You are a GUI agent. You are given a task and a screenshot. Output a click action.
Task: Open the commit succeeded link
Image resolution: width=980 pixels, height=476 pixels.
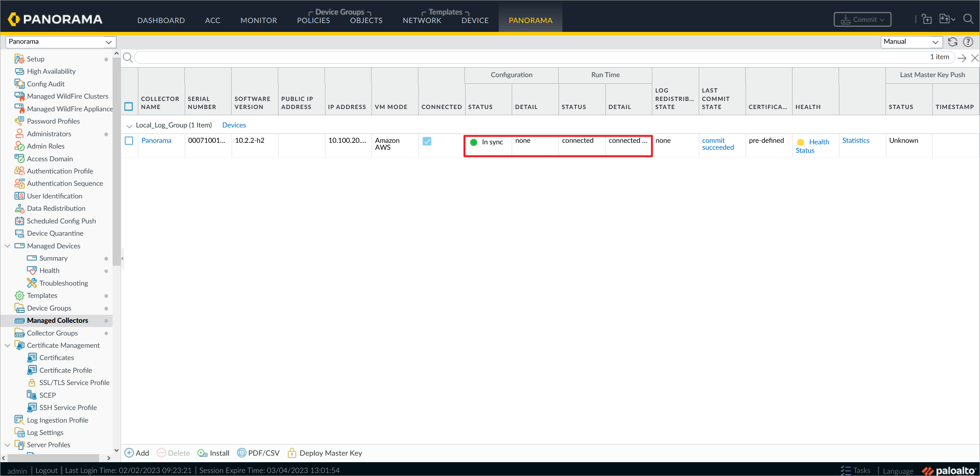tap(718, 144)
